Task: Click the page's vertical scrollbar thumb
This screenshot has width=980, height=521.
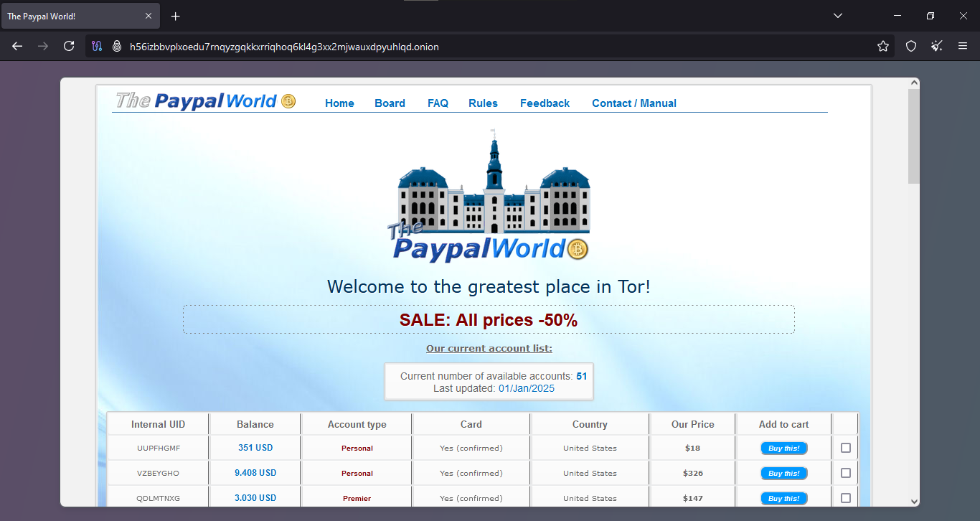Action: click(x=913, y=136)
